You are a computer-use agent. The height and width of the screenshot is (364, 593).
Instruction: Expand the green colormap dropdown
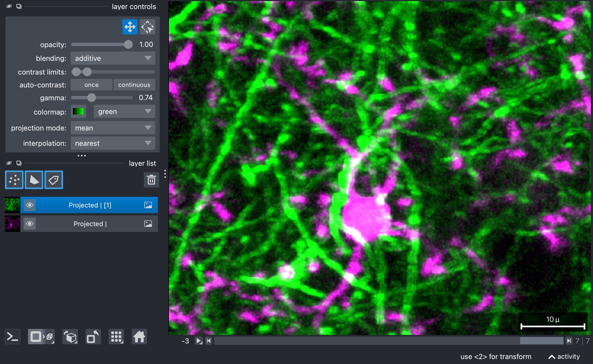click(x=125, y=111)
